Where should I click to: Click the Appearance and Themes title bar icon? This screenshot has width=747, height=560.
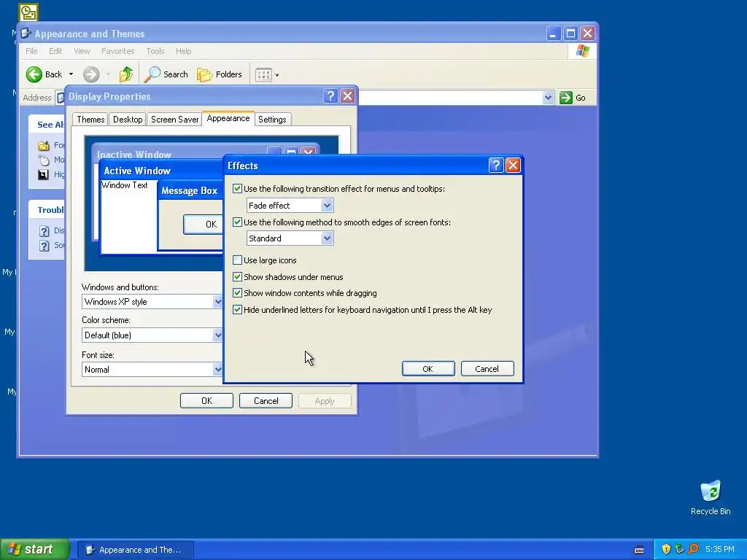(26, 34)
